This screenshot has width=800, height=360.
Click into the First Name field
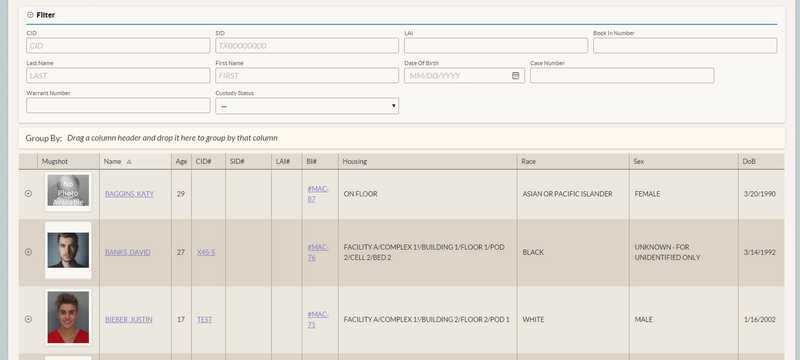tap(307, 75)
